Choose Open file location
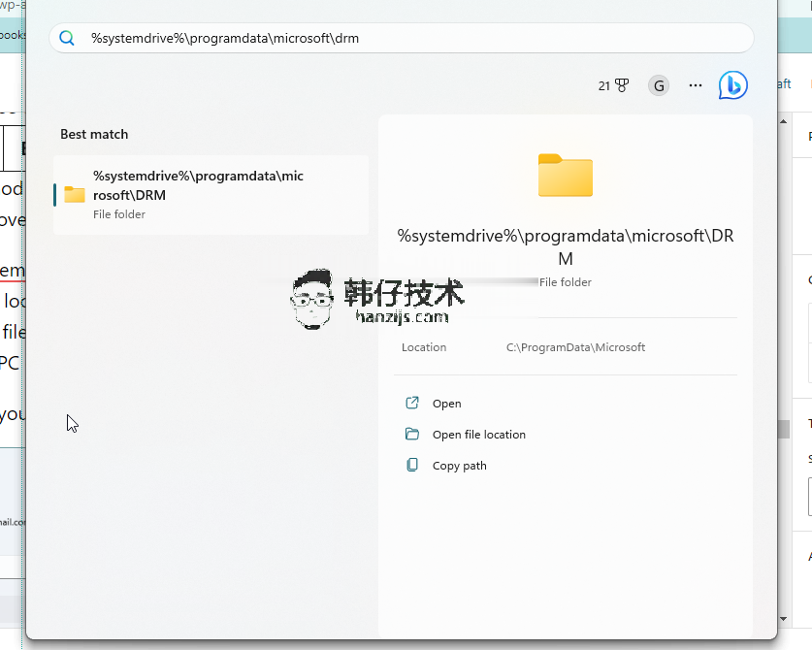Image resolution: width=812 pixels, height=650 pixels. [x=478, y=435]
